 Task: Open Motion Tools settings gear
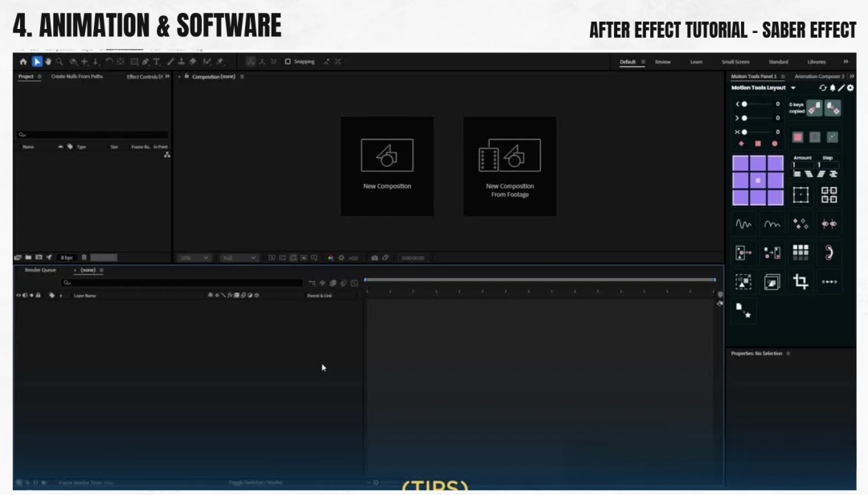coord(850,88)
